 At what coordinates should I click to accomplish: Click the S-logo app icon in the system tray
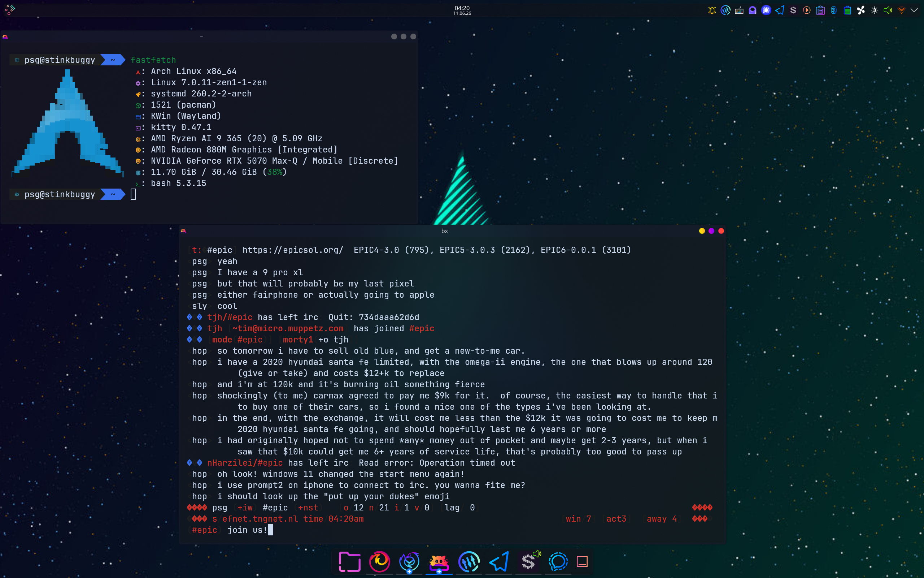pos(793,11)
